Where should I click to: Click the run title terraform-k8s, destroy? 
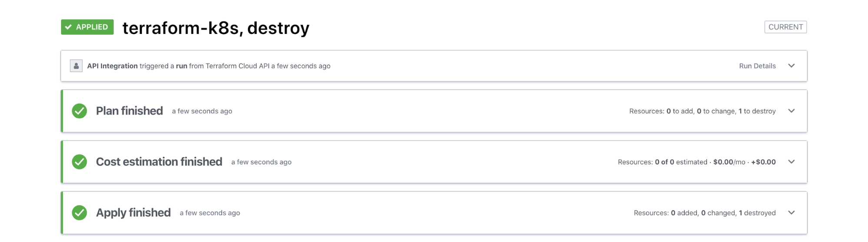216,28
